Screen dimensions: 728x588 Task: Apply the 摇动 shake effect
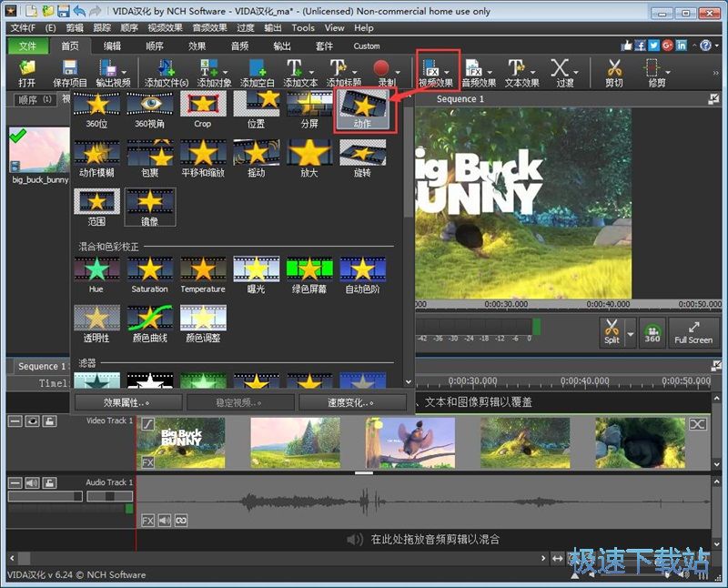pos(257,159)
